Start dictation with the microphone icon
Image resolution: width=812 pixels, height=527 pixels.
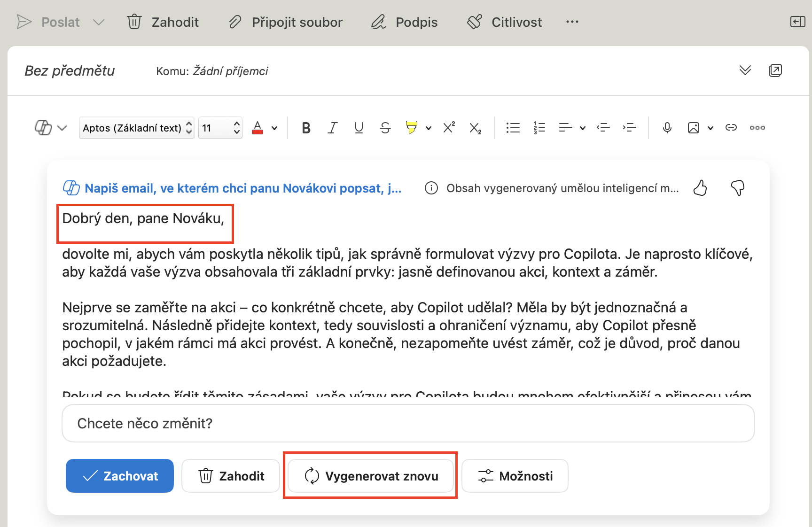(x=667, y=128)
